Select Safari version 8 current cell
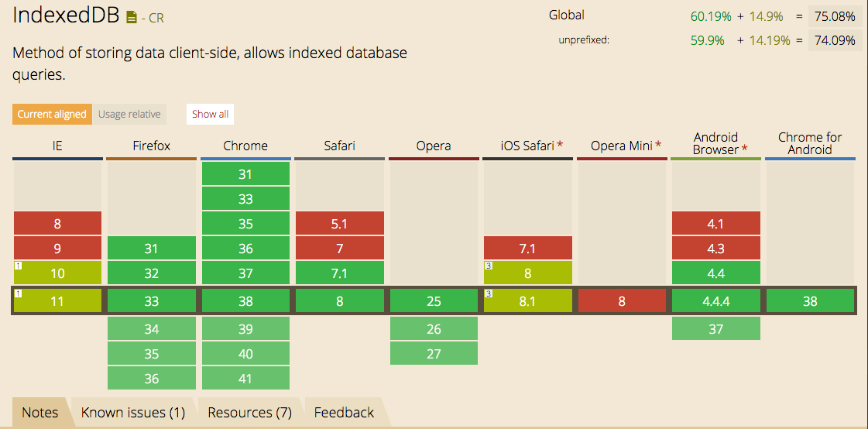 coord(340,300)
